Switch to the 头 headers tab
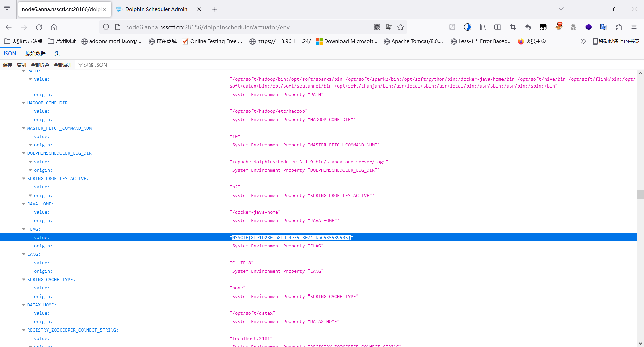This screenshot has width=644, height=347. click(57, 54)
